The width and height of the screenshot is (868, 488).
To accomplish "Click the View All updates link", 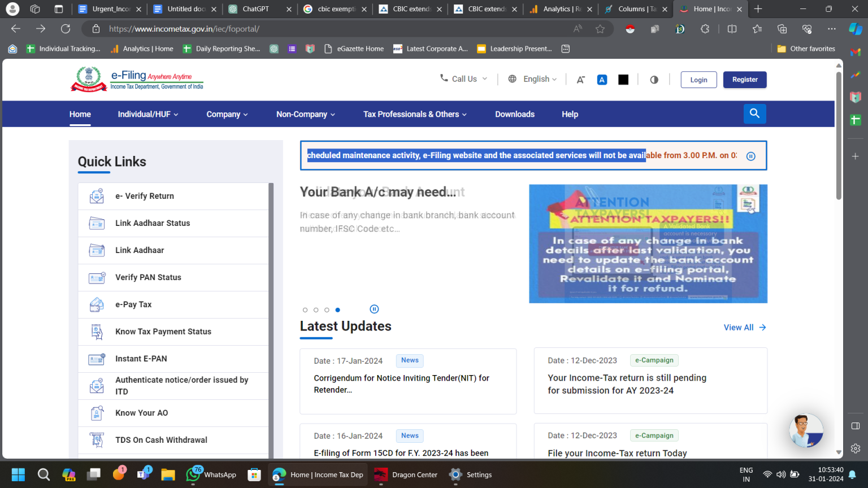I will (x=744, y=328).
